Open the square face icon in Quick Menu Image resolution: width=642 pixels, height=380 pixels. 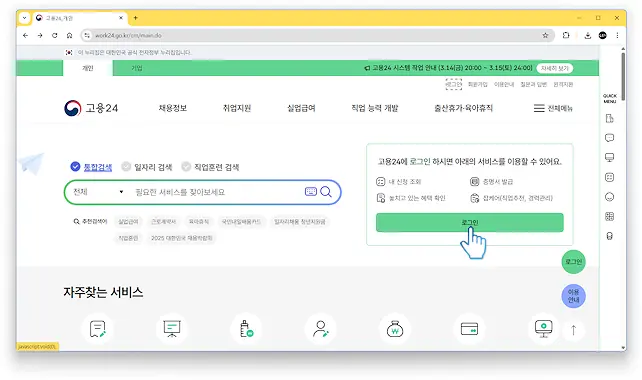[610, 177]
